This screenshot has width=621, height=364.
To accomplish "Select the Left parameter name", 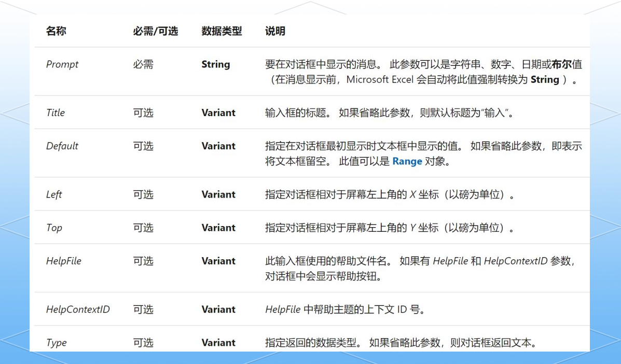I will (54, 194).
